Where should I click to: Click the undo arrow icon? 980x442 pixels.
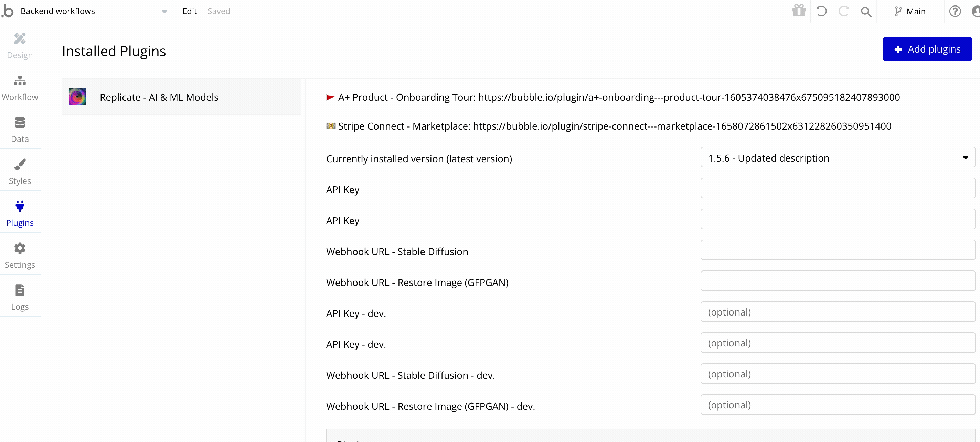tap(821, 11)
